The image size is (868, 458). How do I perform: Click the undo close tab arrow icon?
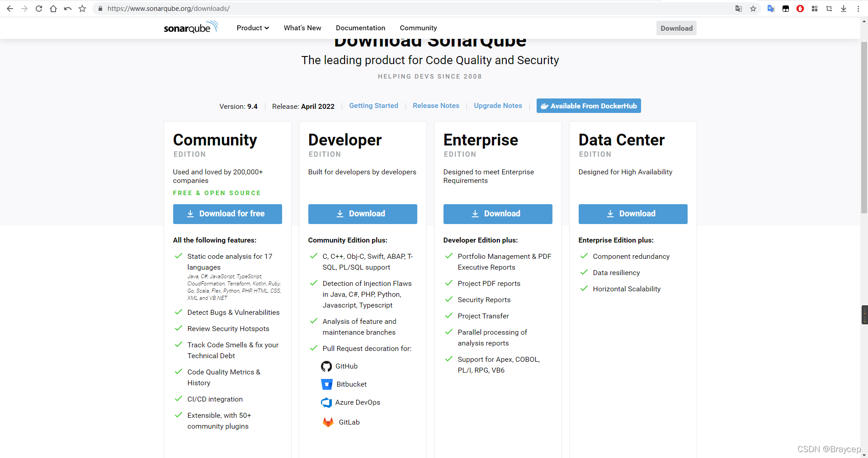tap(68, 9)
